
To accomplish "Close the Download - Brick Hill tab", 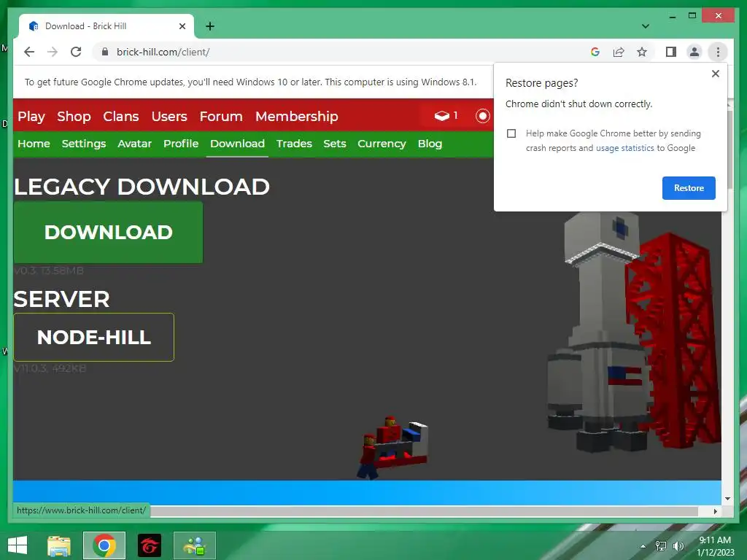I will pyautogui.click(x=182, y=26).
